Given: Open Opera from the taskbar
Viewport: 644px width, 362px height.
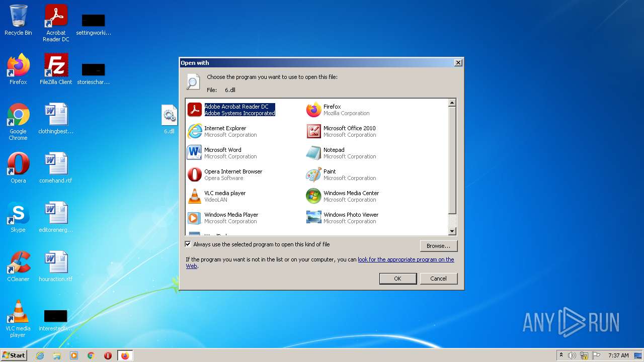Looking at the screenshot, I should click(x=108, y=355).
